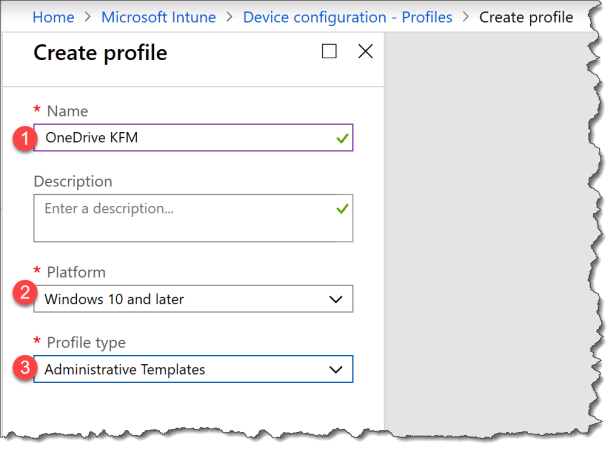The height and width of the screenshot is (455, 616).
Task: Click the Create profile breadcrumb text
Action: point(526,17)
